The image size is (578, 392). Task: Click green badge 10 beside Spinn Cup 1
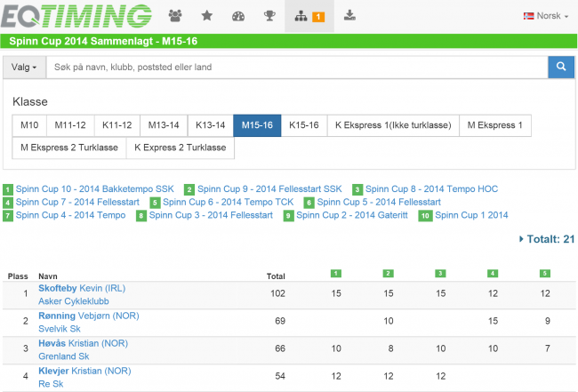pos(425,215)
